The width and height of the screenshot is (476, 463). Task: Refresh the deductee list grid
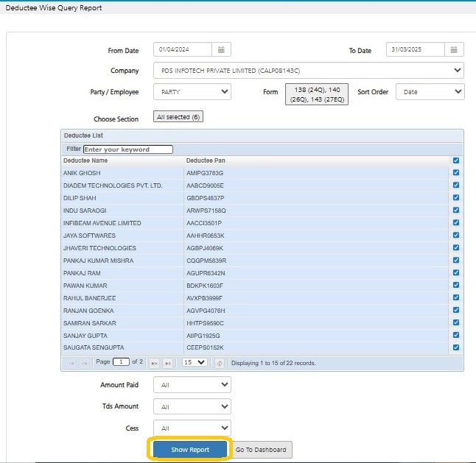(220, 363)
